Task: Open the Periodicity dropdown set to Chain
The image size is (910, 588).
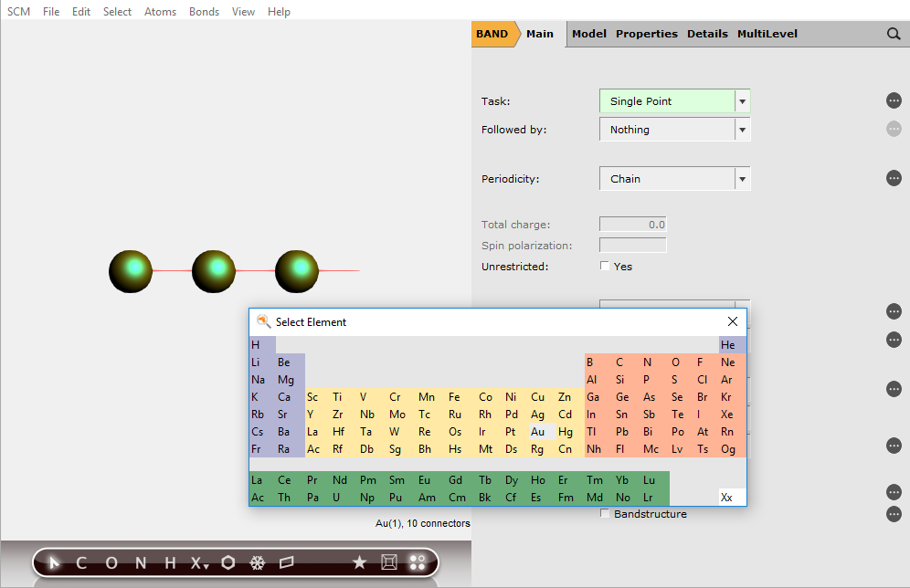Action: [x=674, y=178]
